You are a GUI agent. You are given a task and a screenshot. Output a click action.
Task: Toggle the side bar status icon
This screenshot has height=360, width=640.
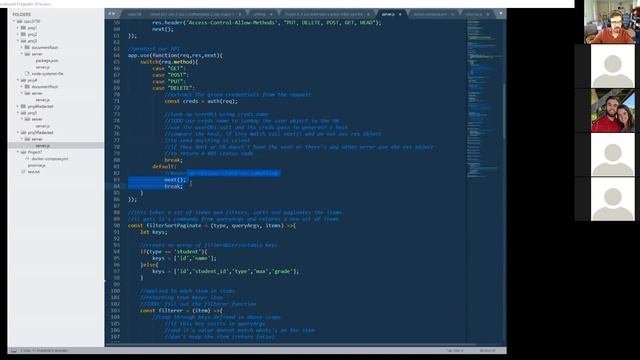click(13, 350)
